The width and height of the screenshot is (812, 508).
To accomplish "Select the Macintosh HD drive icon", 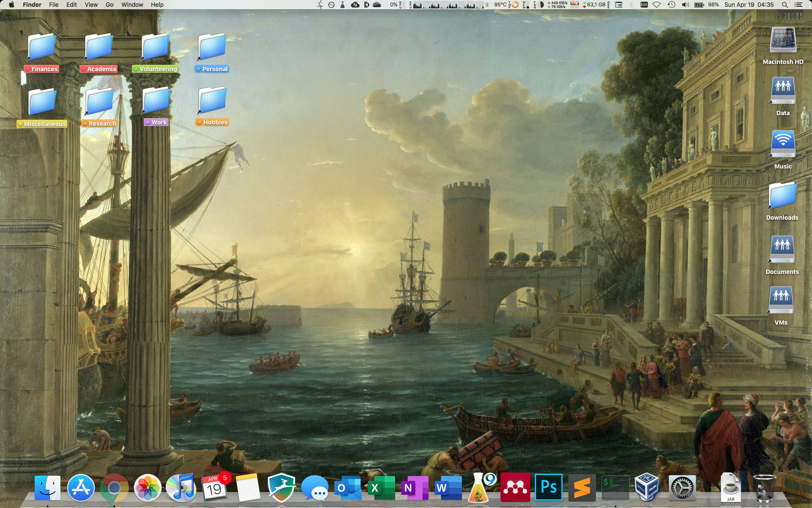I will pos(783,41).
